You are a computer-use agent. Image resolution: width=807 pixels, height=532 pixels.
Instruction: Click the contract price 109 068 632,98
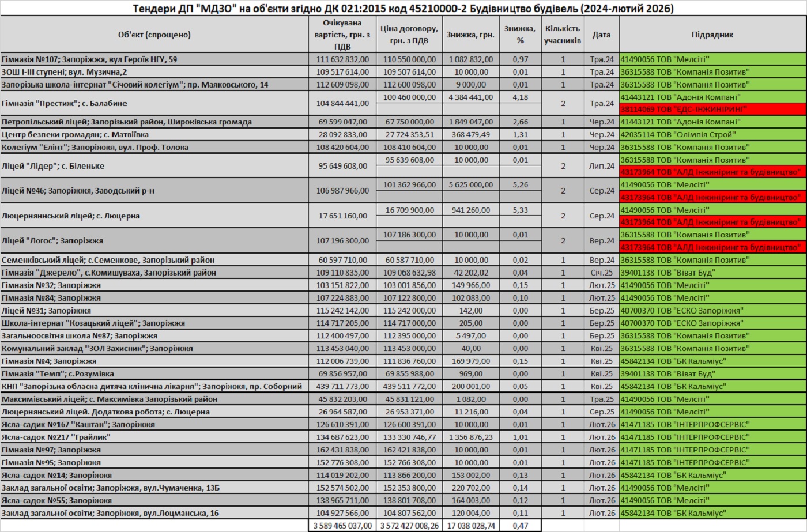point(409,273)
